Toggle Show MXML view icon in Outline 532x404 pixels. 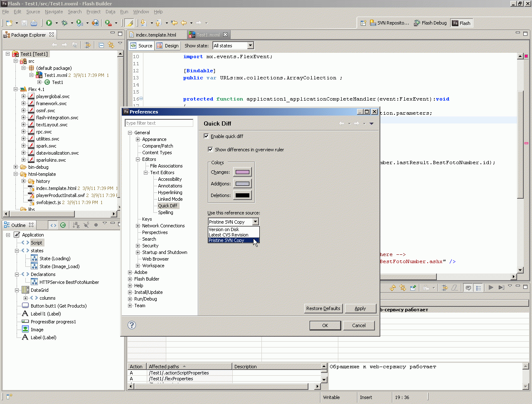coord(53,225)
